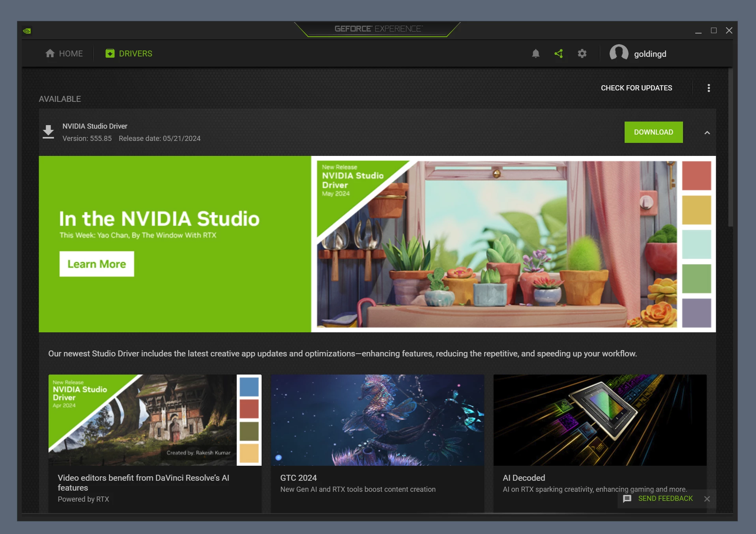Click the main vertical scrollbar
Viewport: 756px width, 534px height.
730,148
